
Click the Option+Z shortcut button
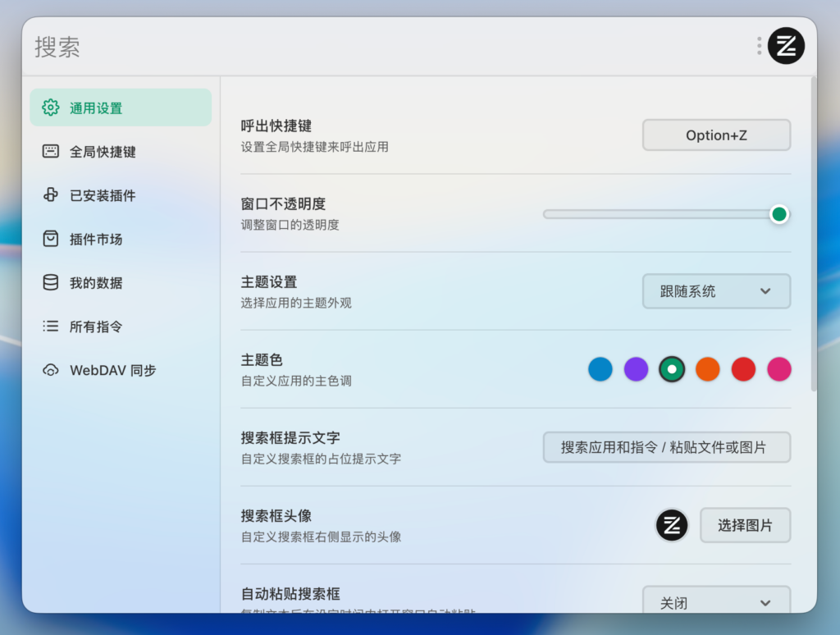pyautogui.click(x=715, y=135)
